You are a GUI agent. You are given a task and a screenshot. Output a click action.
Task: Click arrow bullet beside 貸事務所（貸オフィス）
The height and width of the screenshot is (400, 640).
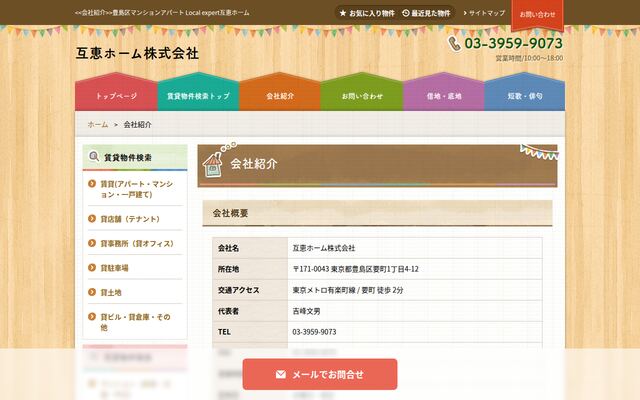(92, 243)
